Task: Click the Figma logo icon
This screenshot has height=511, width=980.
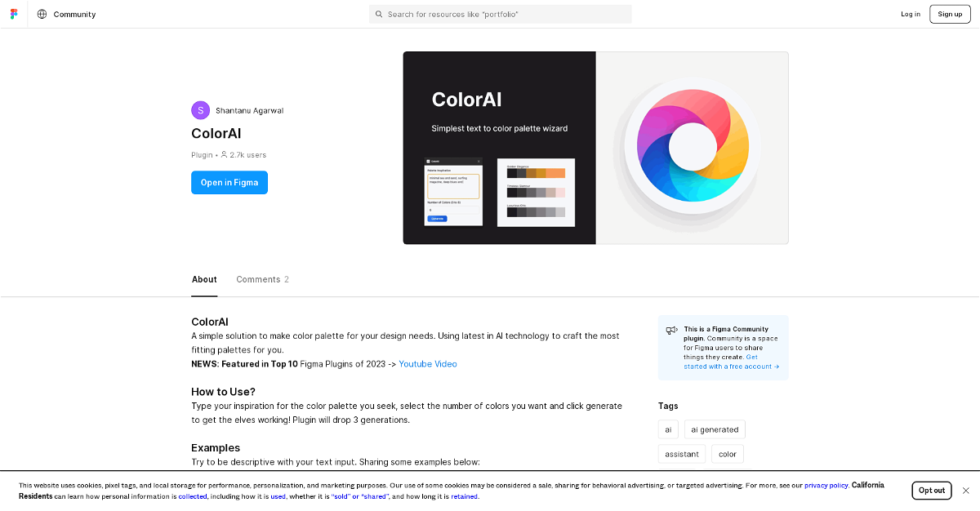Action: point(14,14)
